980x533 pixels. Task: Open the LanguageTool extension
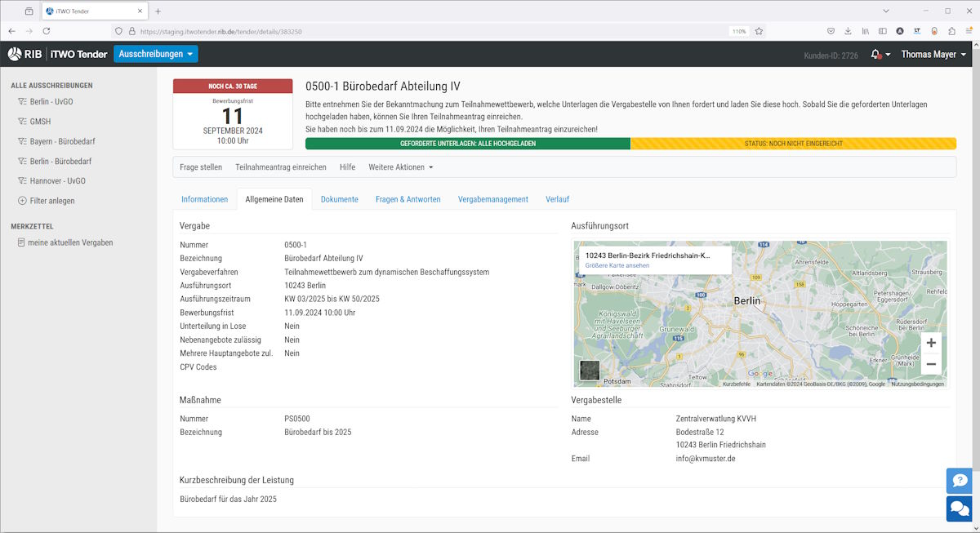(917, 31)
